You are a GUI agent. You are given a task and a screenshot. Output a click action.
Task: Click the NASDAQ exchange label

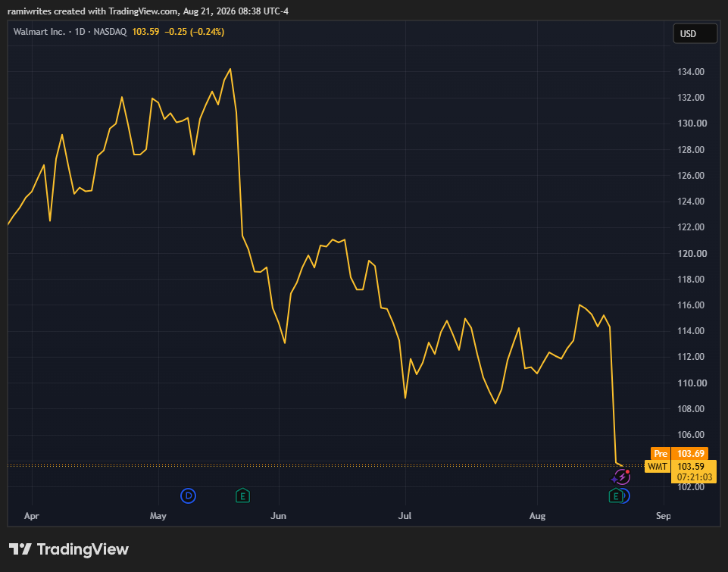[110, 32]
